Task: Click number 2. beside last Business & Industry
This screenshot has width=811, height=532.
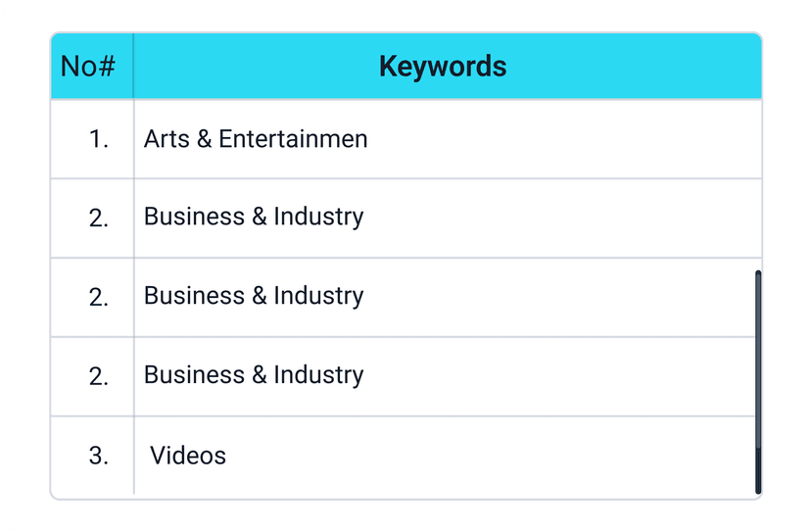Action: click(99, 377)
